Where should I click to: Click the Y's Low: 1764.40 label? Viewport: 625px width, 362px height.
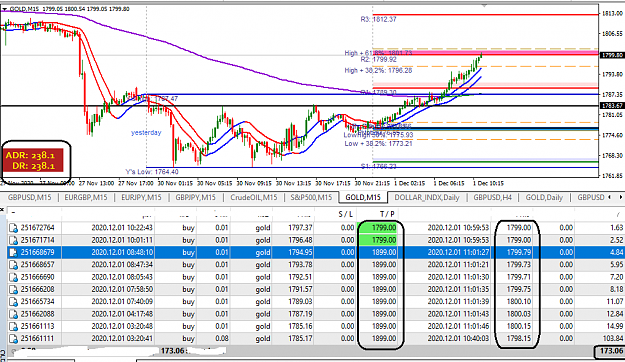pyautogui.click(x=152, y=172)
